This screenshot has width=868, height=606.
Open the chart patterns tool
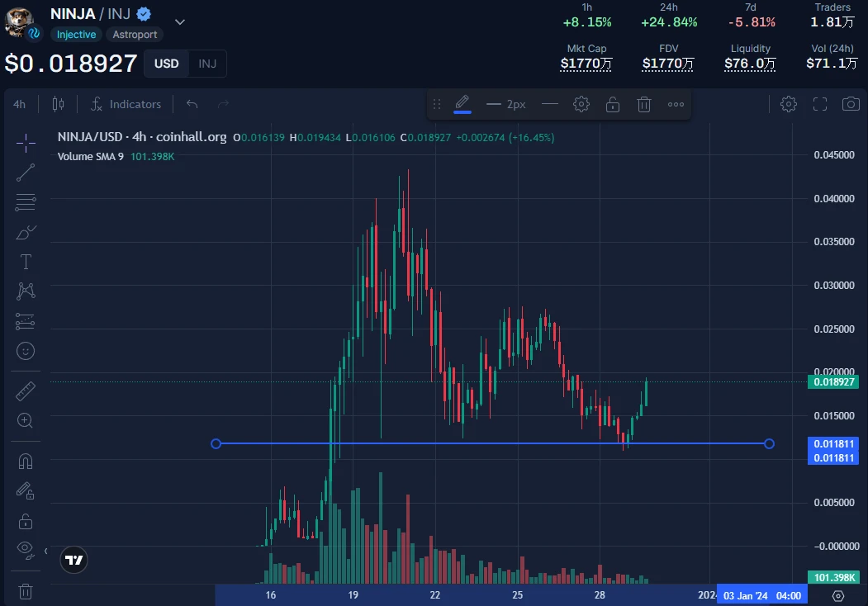coord(26,291)
